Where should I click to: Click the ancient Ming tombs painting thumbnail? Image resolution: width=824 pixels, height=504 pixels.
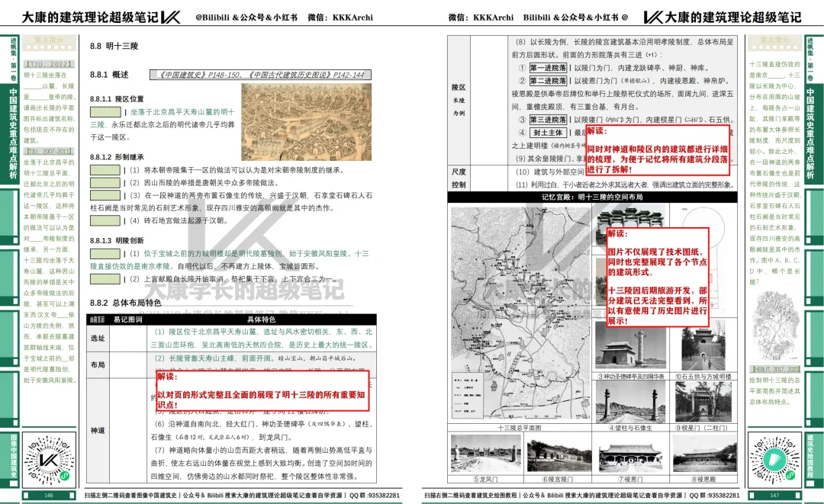click(307, 122)
